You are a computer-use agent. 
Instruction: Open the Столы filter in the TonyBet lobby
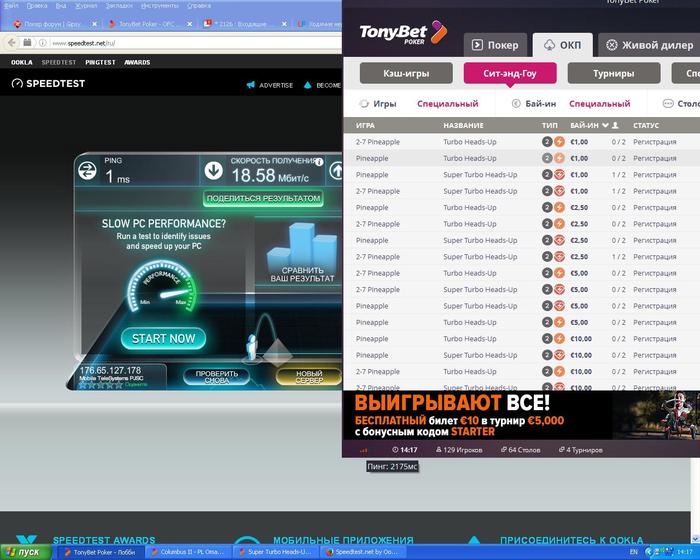(x=681, y=104)
